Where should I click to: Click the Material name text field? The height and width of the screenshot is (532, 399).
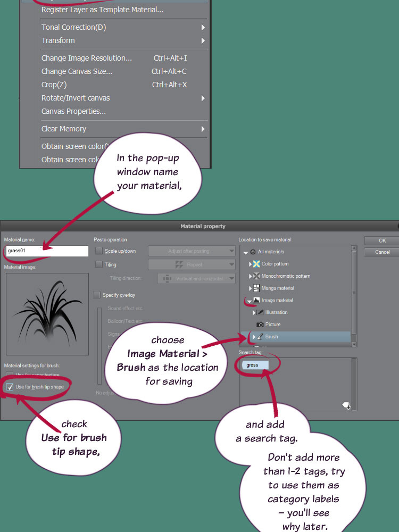click(x=46, y=250)
